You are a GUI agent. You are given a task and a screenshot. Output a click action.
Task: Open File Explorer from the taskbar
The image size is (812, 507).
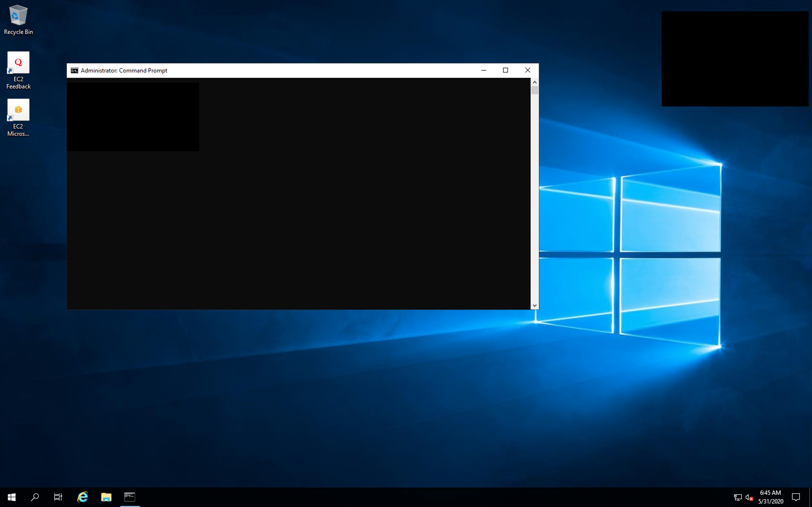(x=106, y=497)
